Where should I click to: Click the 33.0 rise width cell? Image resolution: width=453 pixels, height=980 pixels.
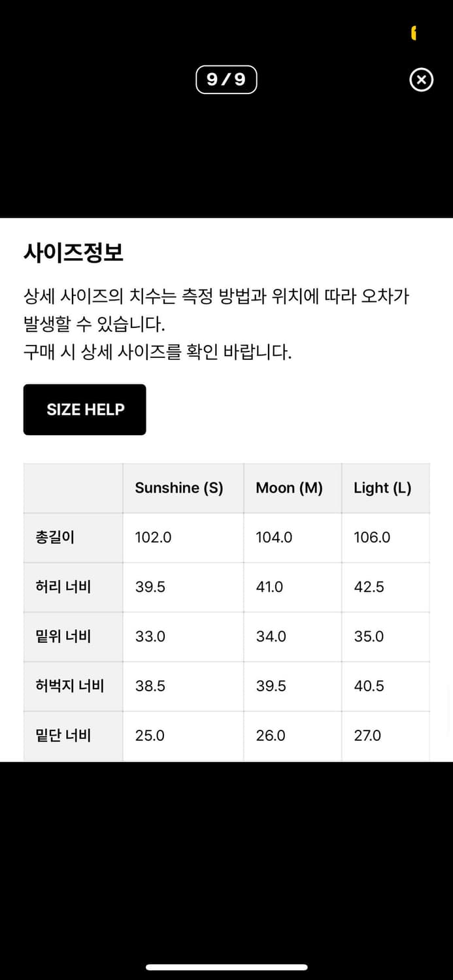click(x=150, y=636)
